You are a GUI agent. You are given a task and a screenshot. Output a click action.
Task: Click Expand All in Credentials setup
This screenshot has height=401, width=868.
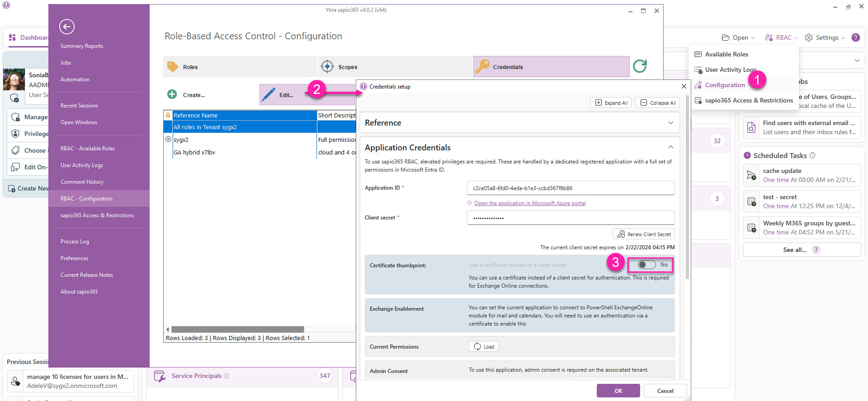point(611,103)
